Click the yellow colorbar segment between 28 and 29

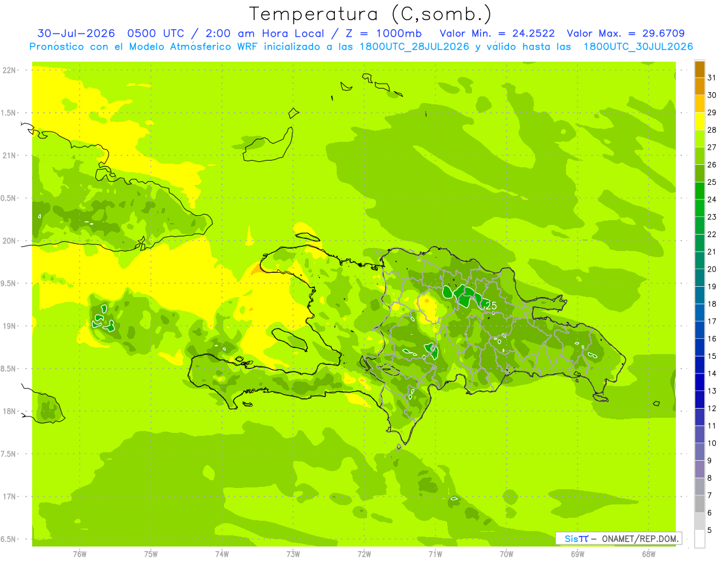coord(699,122)
